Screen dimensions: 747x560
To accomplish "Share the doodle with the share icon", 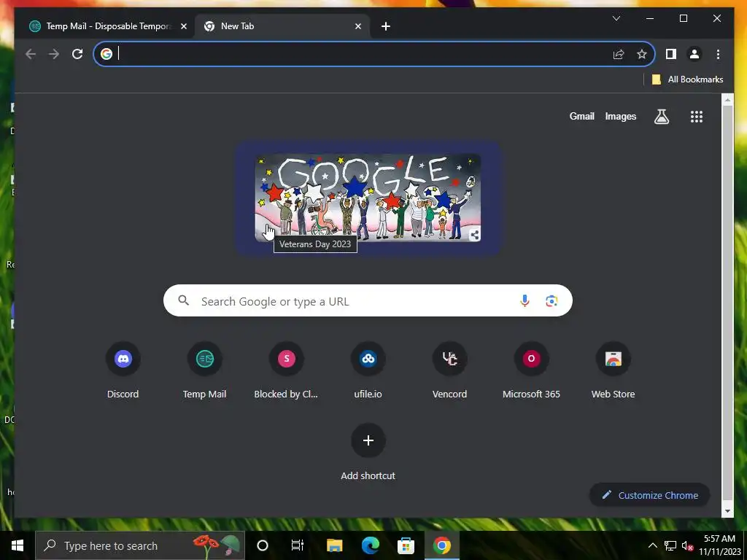I will [474, 235].
